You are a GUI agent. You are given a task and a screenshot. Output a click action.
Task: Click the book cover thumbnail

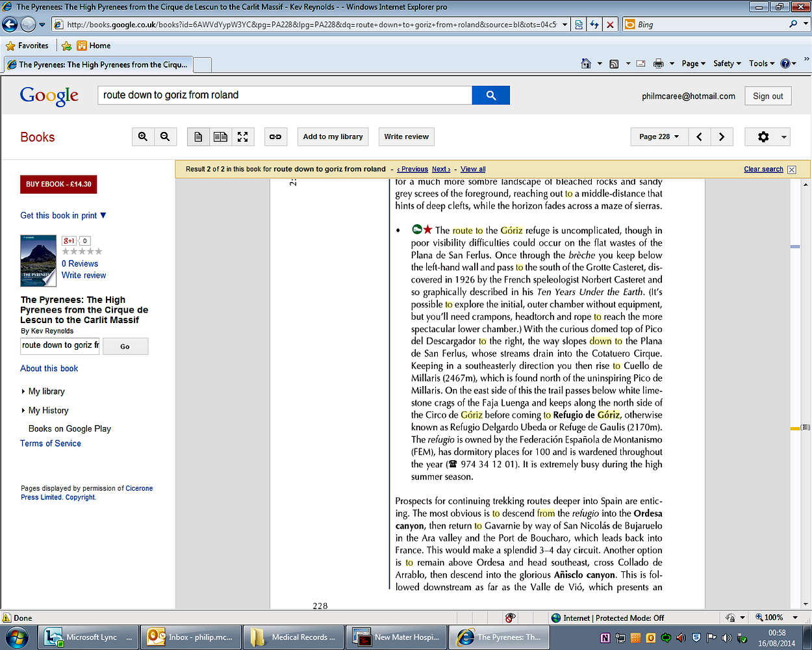click(x=38, y=261)
